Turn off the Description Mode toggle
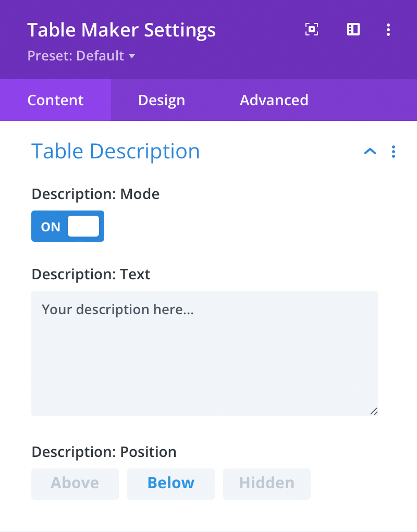The width and height of the screenshot is (417, 532). (x=68, y=226)
